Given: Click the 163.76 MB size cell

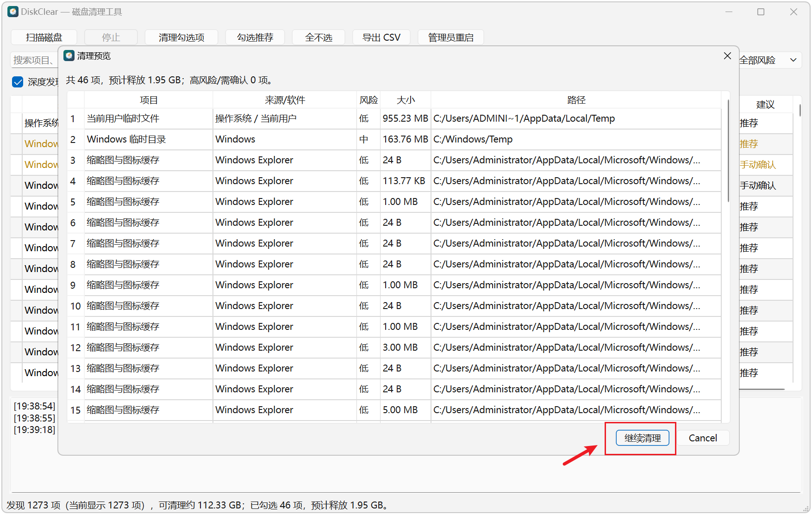Looking at the screenshot, I should 405,139.
